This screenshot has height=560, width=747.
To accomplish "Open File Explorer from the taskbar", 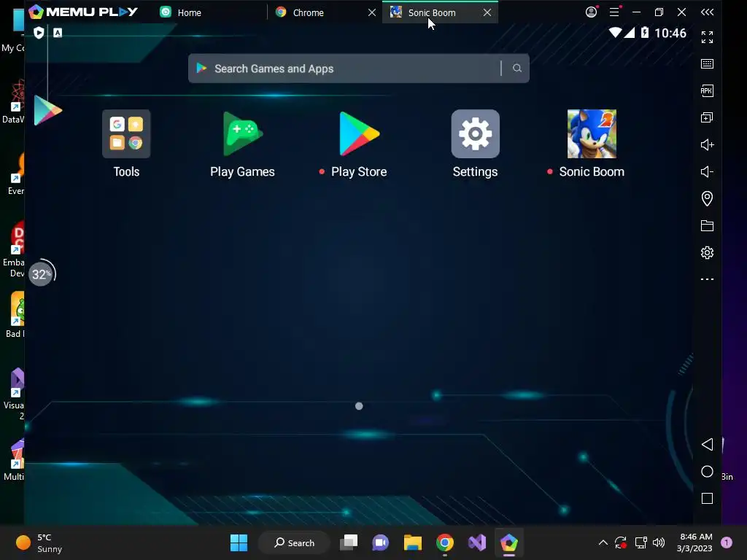I will pos(413,542).
